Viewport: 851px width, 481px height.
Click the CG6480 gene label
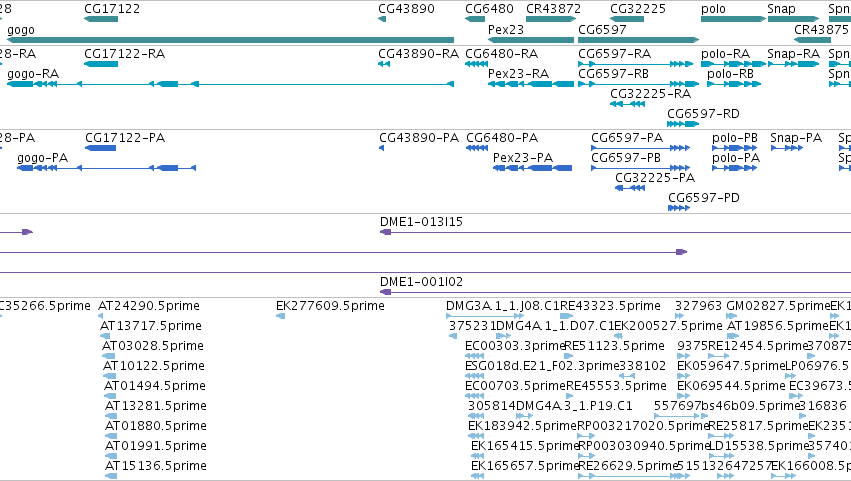(x=489, y=9)
